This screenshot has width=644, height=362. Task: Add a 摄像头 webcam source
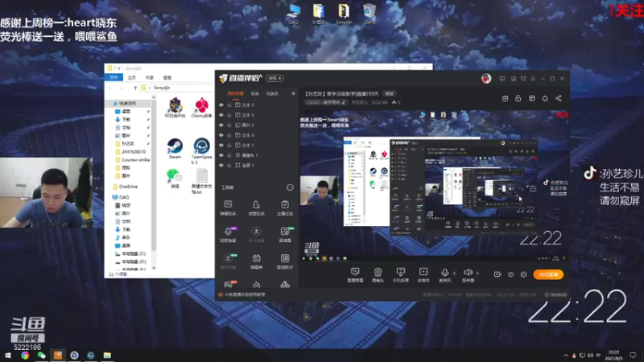click(378, 274)
